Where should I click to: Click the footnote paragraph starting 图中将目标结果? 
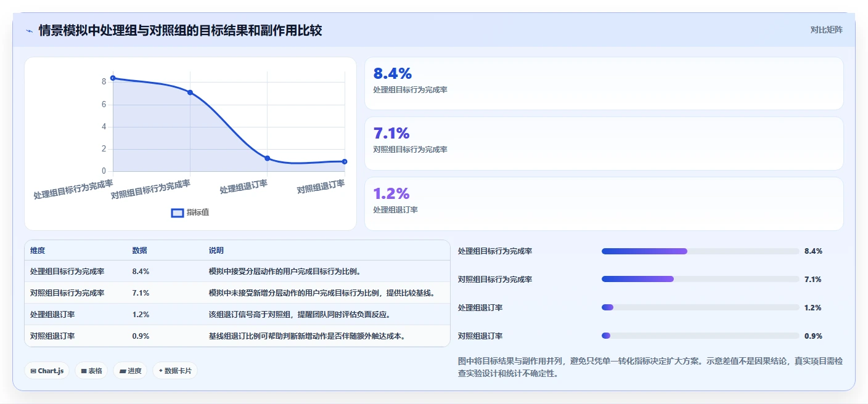(650, 367)
